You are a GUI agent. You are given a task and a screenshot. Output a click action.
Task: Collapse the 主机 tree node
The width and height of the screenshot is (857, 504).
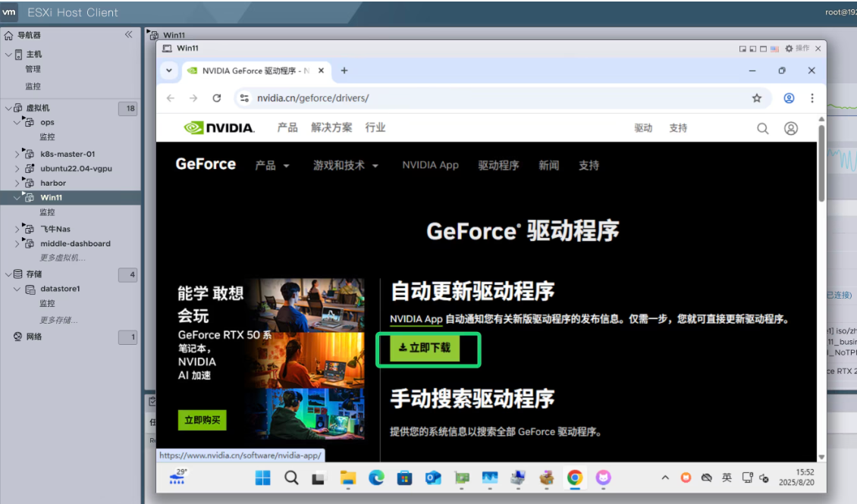pos(8,55)
